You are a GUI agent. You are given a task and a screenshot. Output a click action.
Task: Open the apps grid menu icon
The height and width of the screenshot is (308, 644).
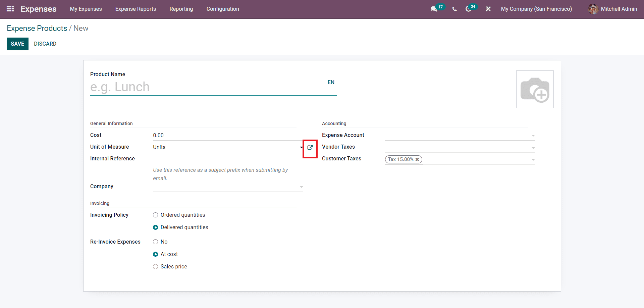click(10, 9)
